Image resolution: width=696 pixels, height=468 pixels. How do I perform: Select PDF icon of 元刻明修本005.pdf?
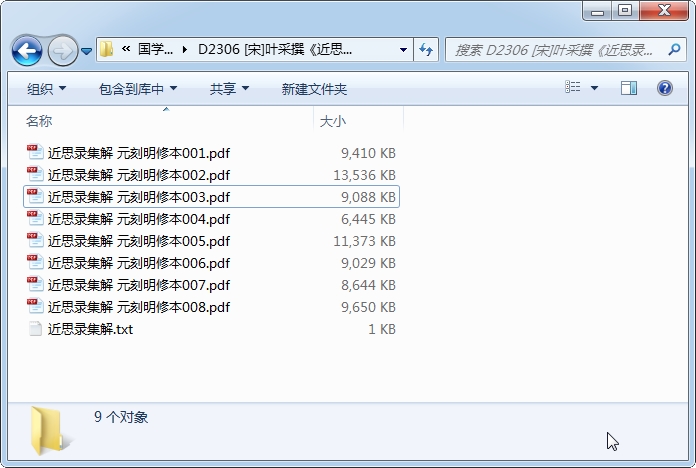[x=35, y=241]
